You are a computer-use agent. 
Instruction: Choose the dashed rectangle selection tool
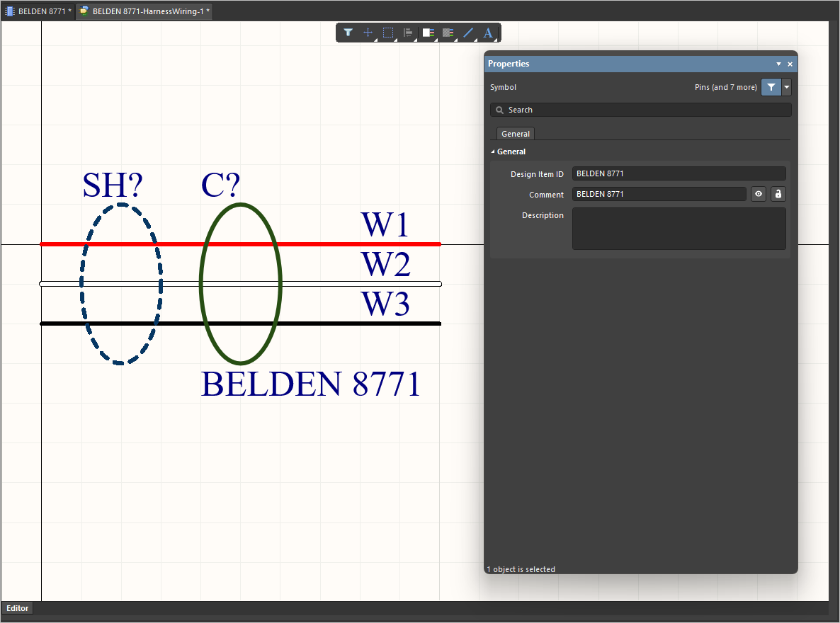pos(388,33)
